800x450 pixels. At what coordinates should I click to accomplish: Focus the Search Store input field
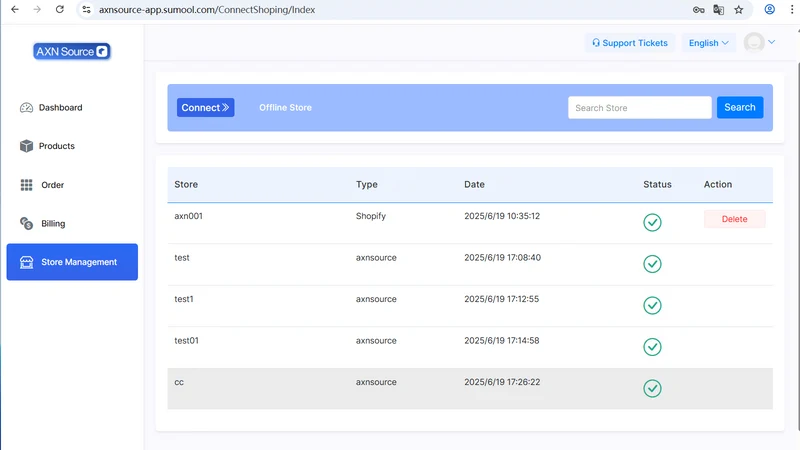tap(640, 108)
